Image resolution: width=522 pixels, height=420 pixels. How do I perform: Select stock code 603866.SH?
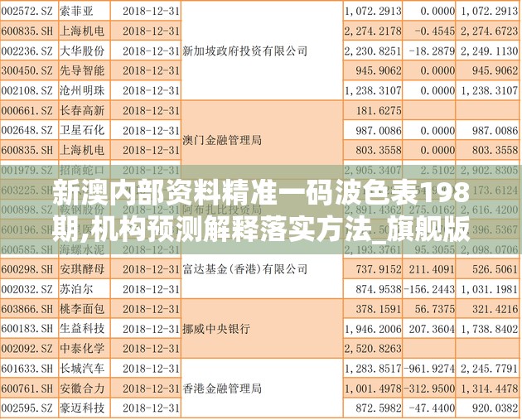27,309
